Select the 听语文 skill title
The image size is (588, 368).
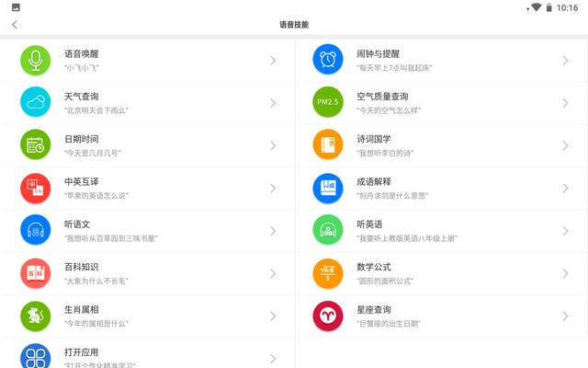coord(77,224)
